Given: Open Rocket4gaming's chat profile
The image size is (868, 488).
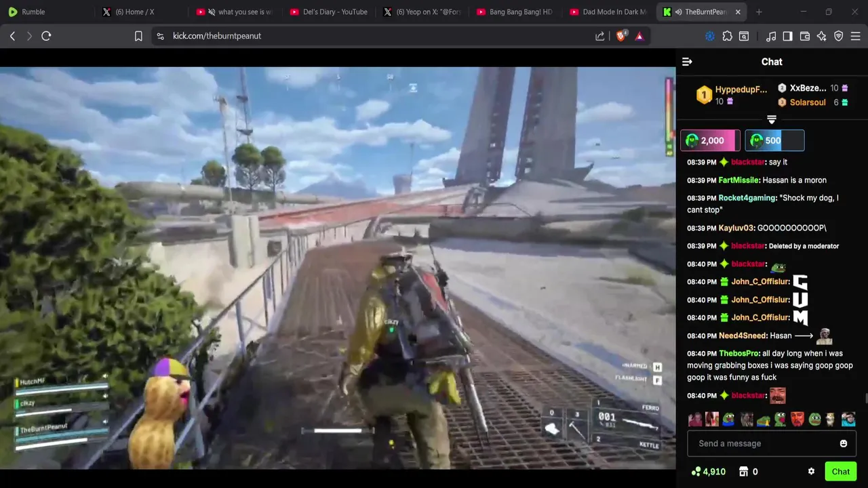Looking at the screenshot, I should [x=747, y=198].
